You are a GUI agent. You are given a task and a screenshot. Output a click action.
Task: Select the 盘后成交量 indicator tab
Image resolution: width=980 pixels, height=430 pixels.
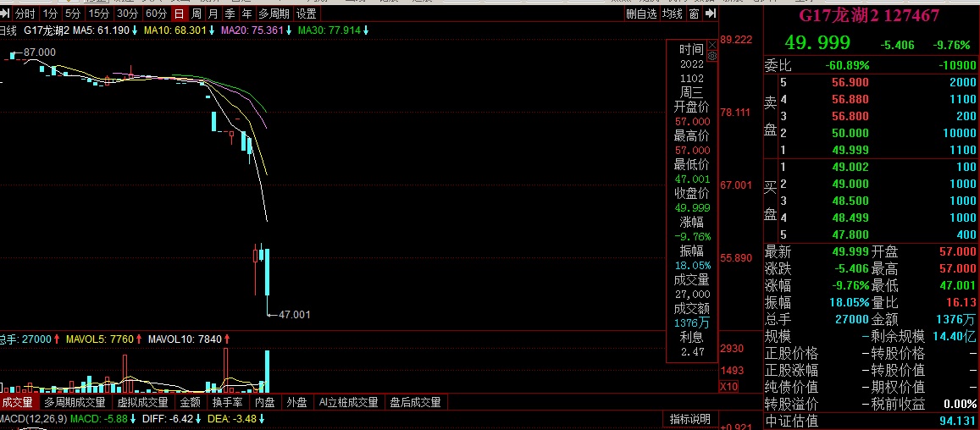point(416,403)
